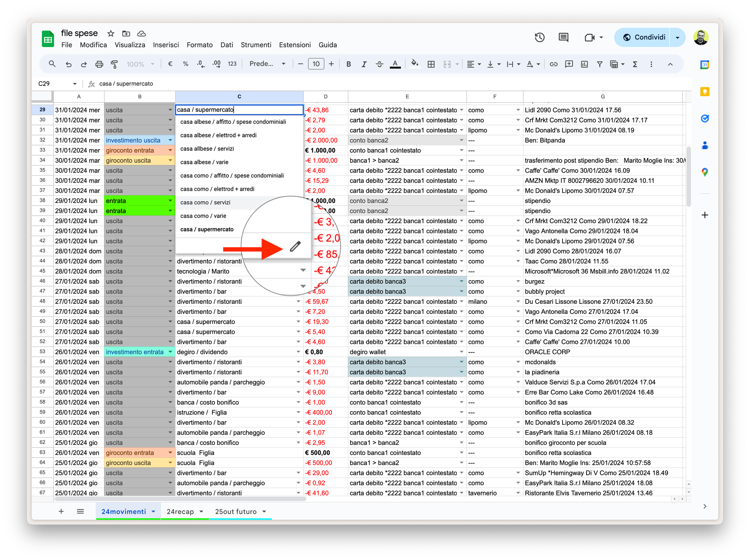
Task: Click the Condividi share button
Action: point(644,37)
